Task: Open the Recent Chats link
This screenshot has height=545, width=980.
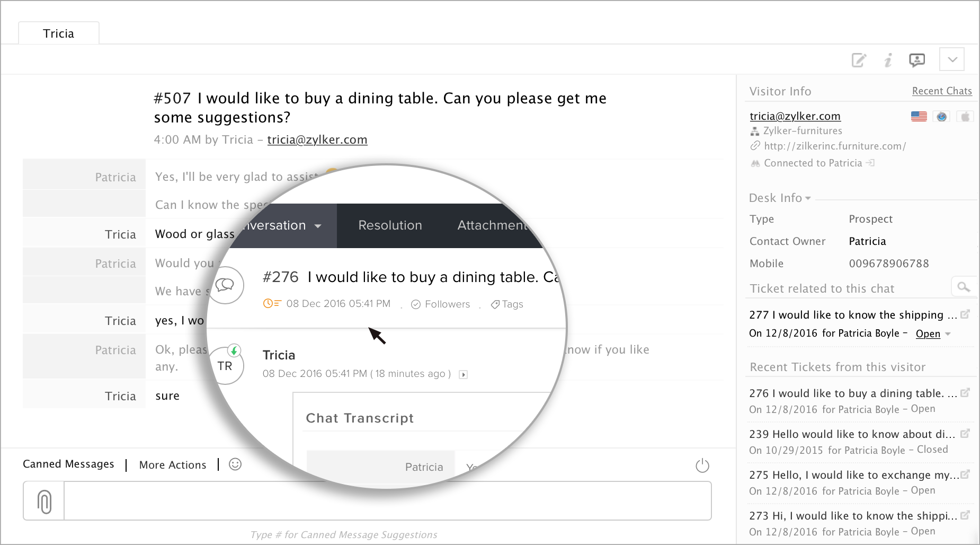Action: (x=942, y=91)
